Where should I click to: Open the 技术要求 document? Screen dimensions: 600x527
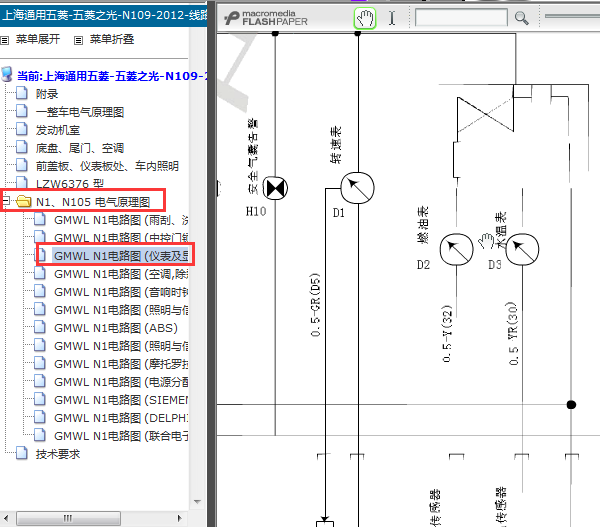pos(58,454)
